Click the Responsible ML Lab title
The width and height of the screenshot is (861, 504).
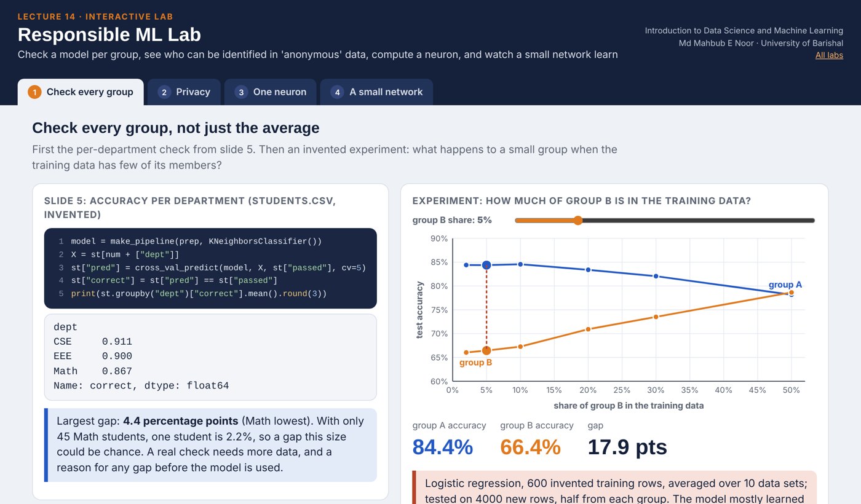click(109, 34)
